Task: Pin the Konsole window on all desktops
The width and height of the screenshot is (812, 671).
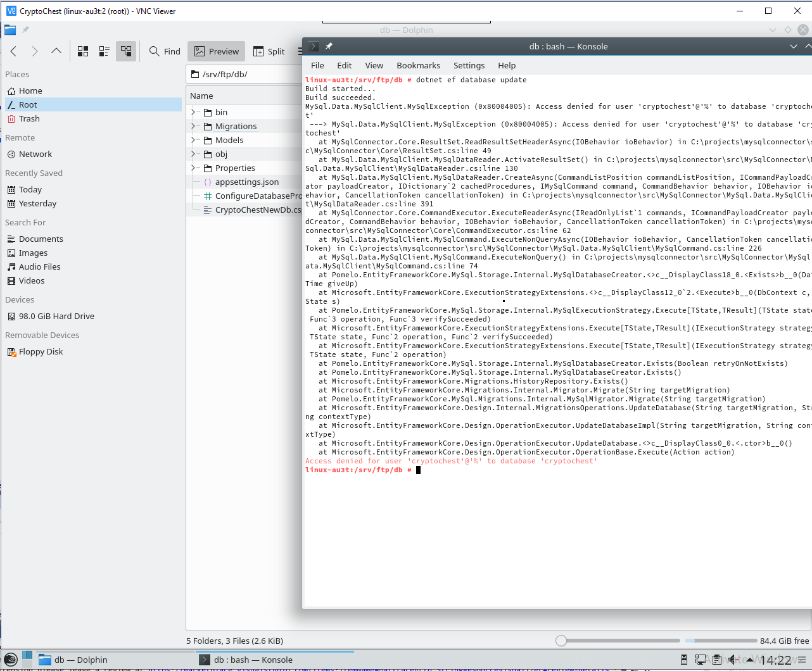Action: (329, 46)
